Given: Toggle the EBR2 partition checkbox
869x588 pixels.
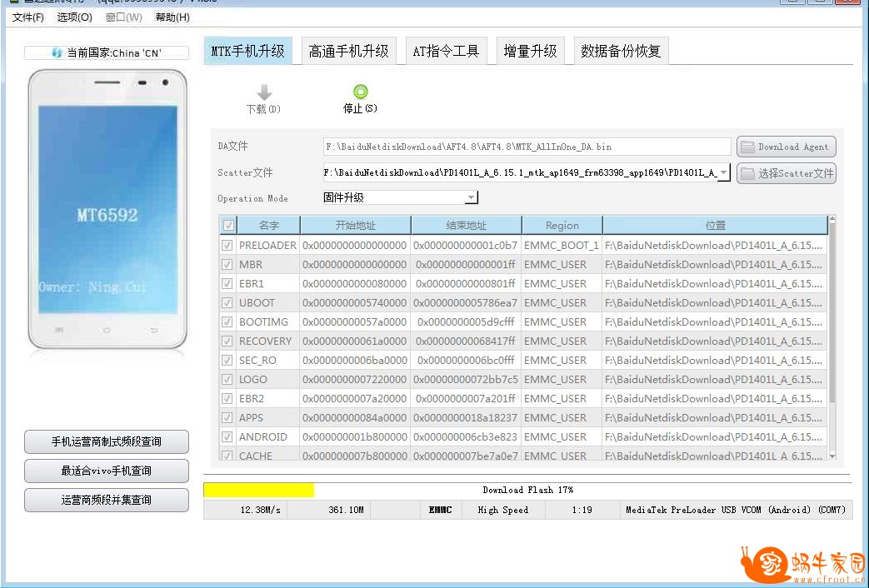Looking at the screenshot, I should pyautogui.click(x=227, y=398).
